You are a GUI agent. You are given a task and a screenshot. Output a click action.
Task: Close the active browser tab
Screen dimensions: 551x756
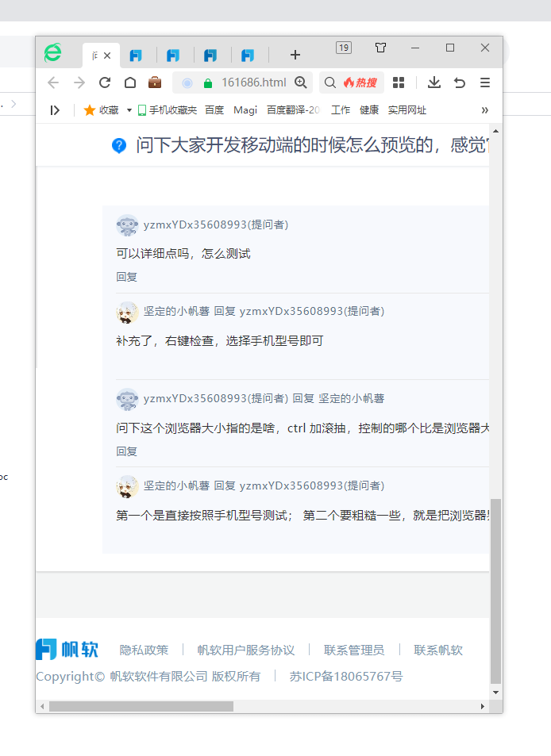[x=107, y=56]
